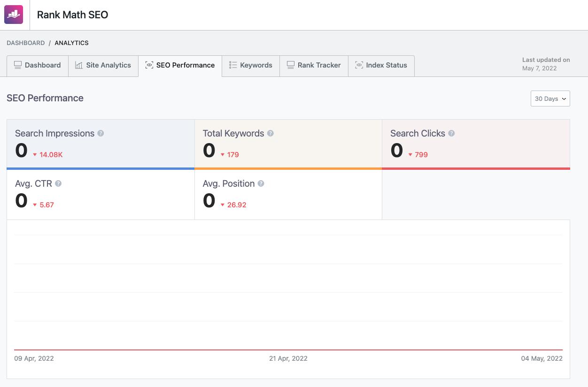Image resolution: width=588 pixels, height=387 pixels.
Task: Click the help icon beside Search Impressions
Action: pyautogui.click(x=101, y=133)
